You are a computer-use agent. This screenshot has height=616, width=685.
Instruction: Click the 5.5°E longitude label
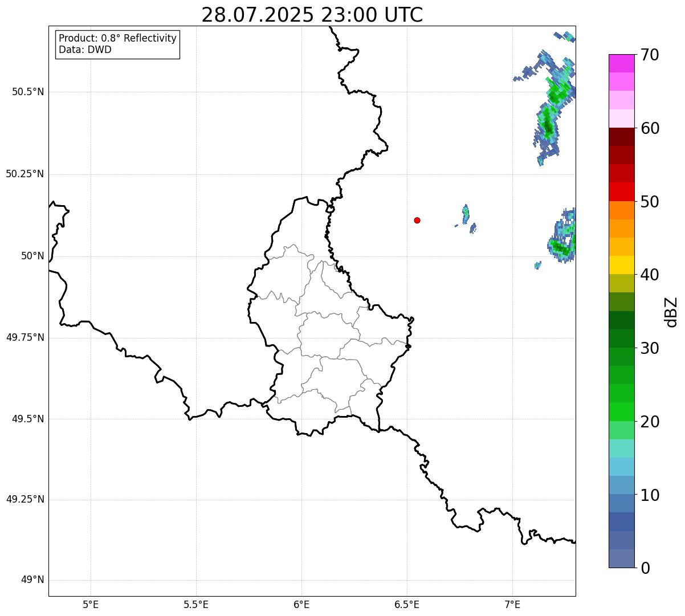point(196,604)
